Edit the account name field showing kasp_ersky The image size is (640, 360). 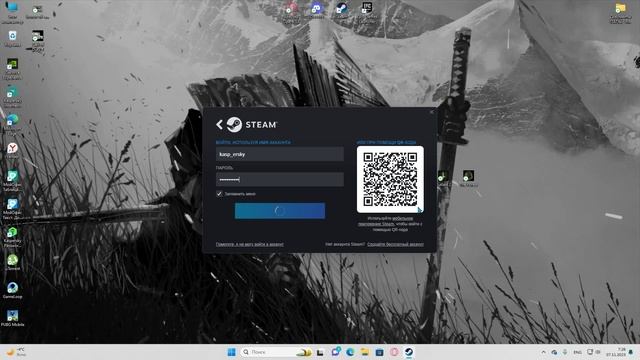pos(280,154)
